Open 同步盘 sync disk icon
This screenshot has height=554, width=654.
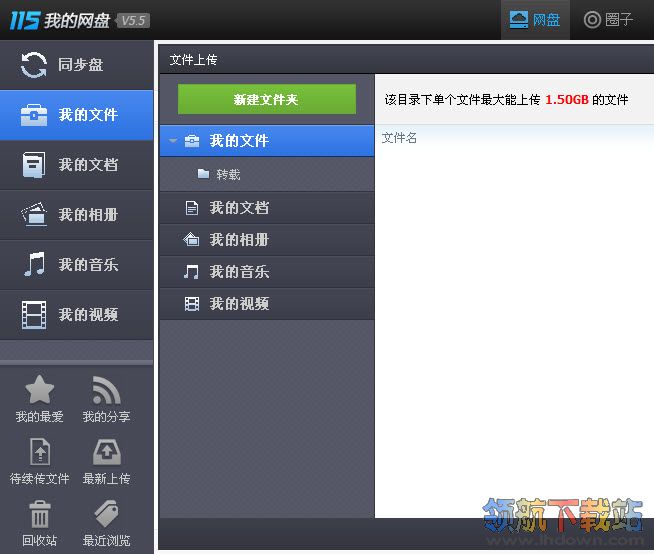[34, 65]
